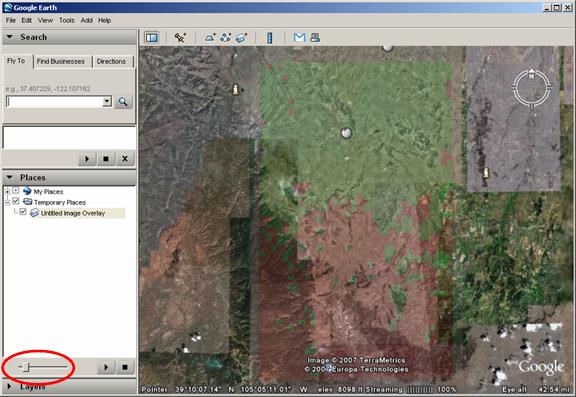Click the Fly To input field

(x=55, y=101)
